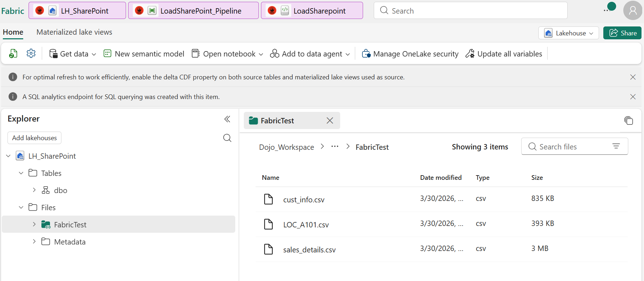Screen dimensions: 644x281
Task: Click the multi-tab view icon
Action: tap(629, 120)
